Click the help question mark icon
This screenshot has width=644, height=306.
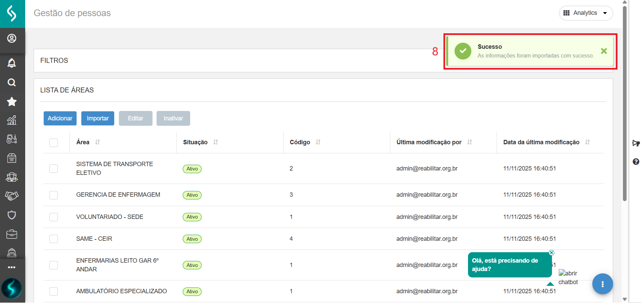click(636, 162)
